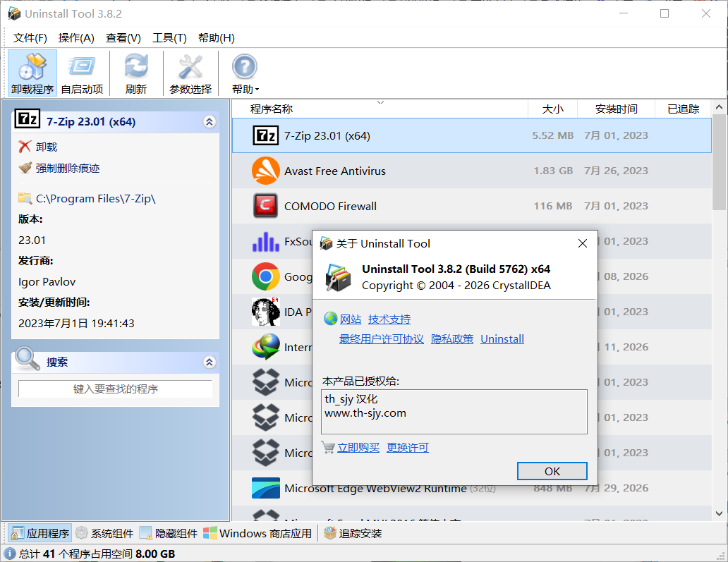This screenshot has width=728, height=562.
Task: Click the Uninstall link in about dialog
Action: 502,339
